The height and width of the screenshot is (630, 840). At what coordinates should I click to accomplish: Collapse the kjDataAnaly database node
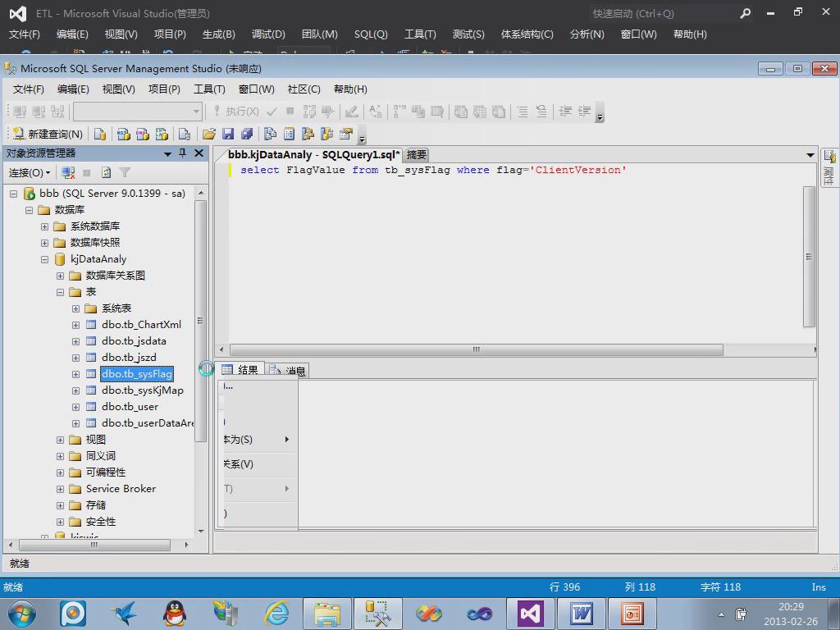(44, 259)
